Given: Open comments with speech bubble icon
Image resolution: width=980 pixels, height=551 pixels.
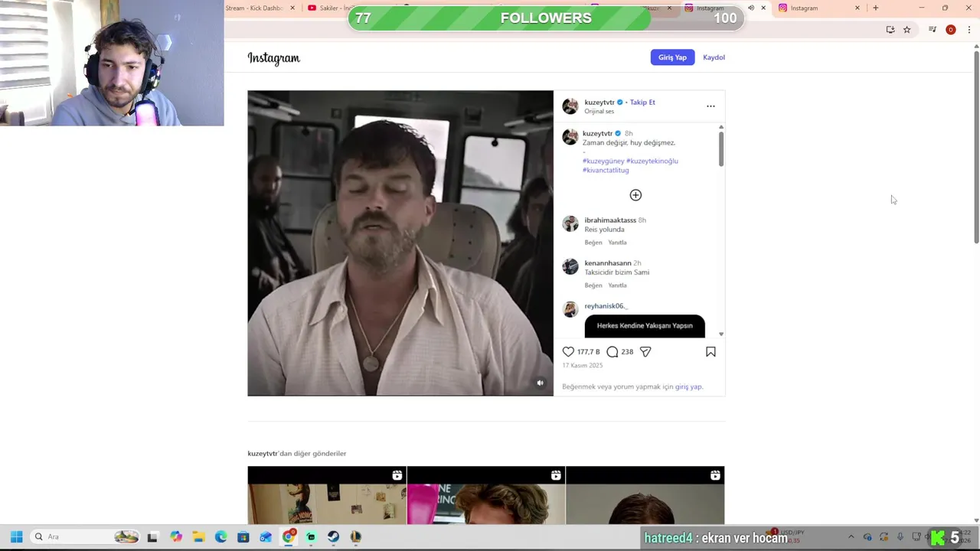Looking at the screenshot, I should tap(612, 352).
